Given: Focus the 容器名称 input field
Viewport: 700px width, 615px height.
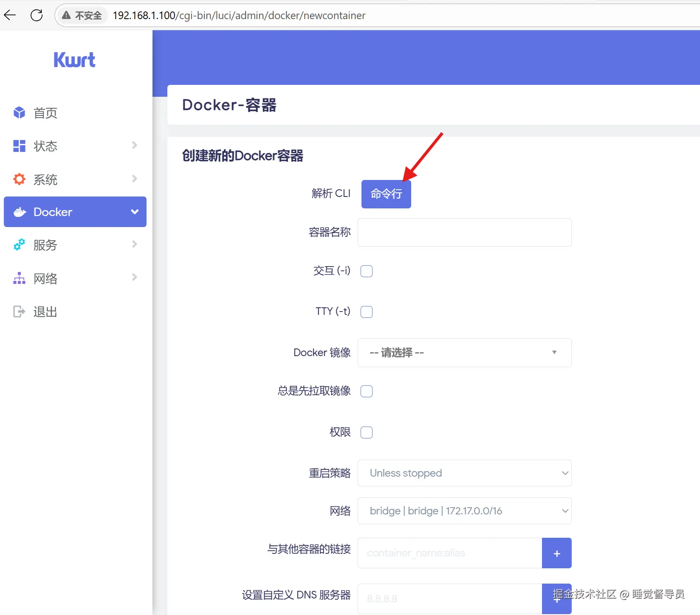Looking at the screenshot, I should [x=465, y=232].
